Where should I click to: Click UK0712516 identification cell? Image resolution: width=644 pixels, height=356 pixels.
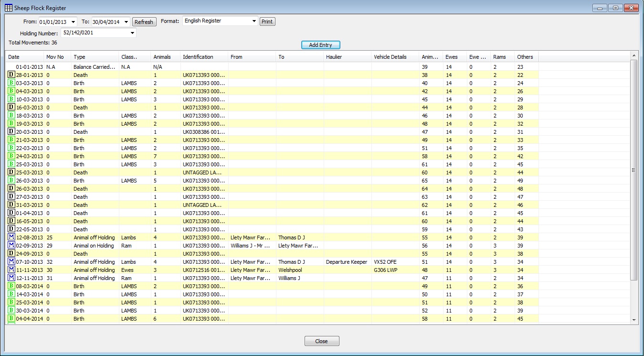click(204, 270)
